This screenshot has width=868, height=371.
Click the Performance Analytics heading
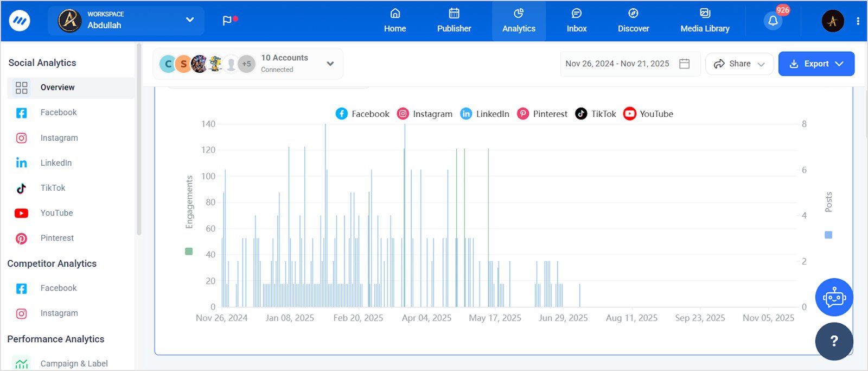(56, 339)
